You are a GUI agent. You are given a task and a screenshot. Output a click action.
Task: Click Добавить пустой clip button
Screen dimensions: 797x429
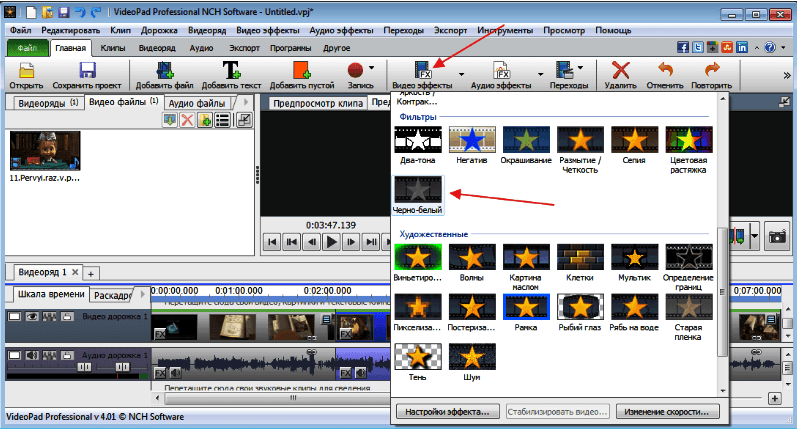(302, 75)
